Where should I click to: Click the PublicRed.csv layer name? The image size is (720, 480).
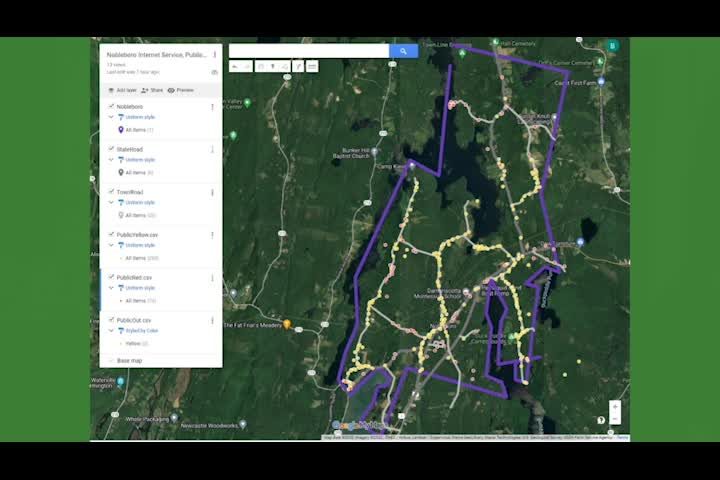pyautogui.click(x=134, y=278)
